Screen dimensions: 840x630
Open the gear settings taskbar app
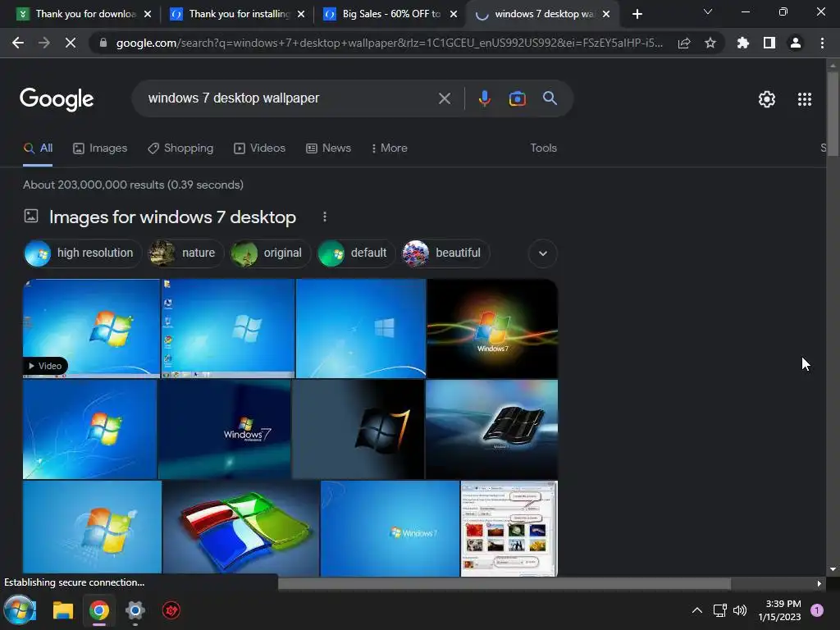[135, 610]
